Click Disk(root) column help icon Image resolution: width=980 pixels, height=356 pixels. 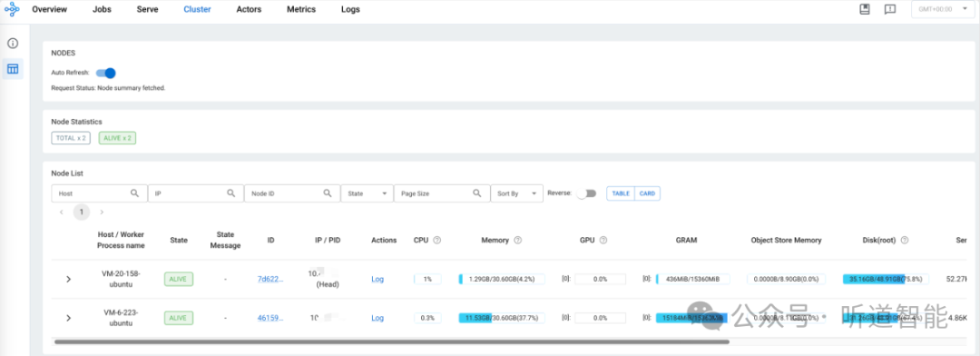point(905,241)
